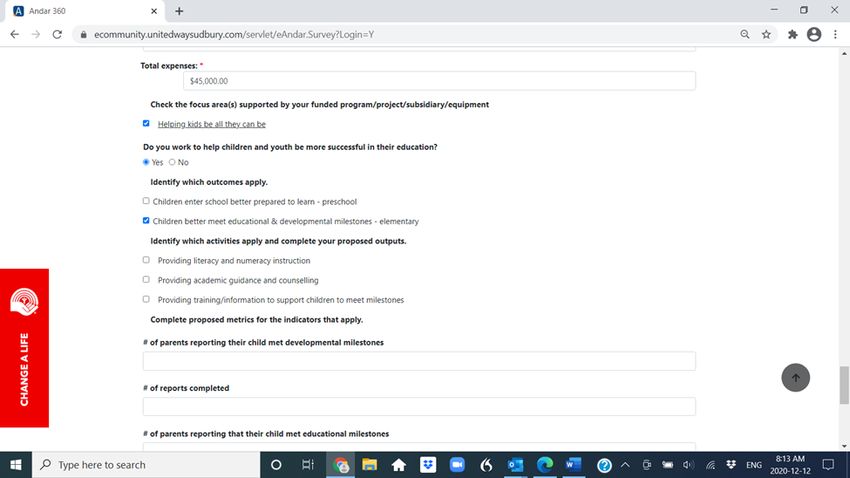Screen dimensions: 850x478
Task: Open the notification center
Action: (x=828, y=464)
